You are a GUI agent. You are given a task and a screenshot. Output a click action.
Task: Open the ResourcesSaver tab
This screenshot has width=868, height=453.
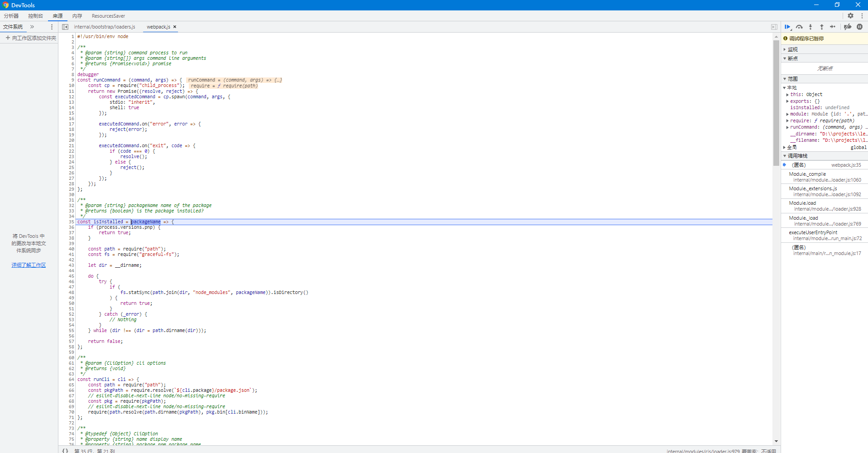(x=108, y=16)
